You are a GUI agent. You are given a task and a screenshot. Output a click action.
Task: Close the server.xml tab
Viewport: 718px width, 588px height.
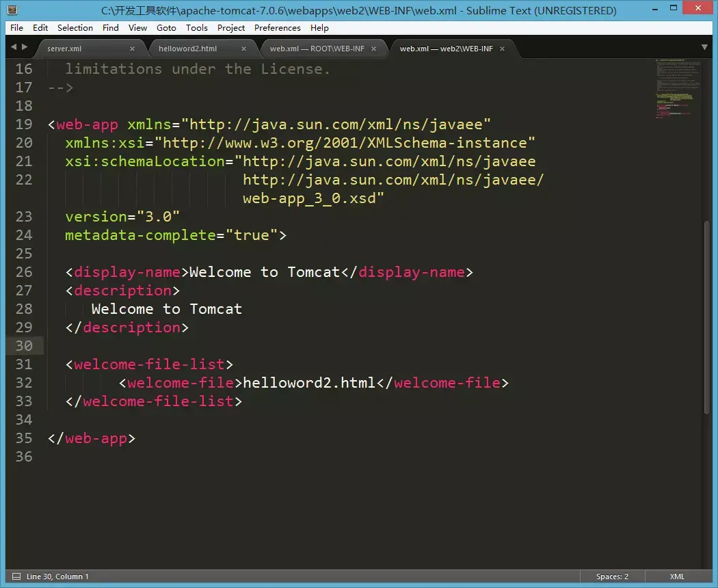132,49
